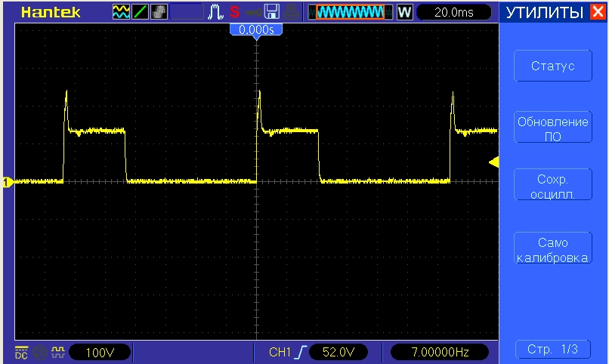
Task: Close the Утилиты menu panel
Action: pos(598,12)
